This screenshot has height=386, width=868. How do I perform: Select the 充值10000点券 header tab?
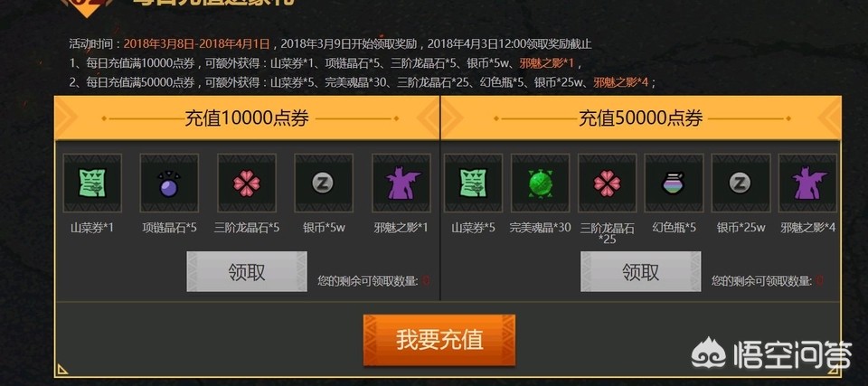point(247,118)
